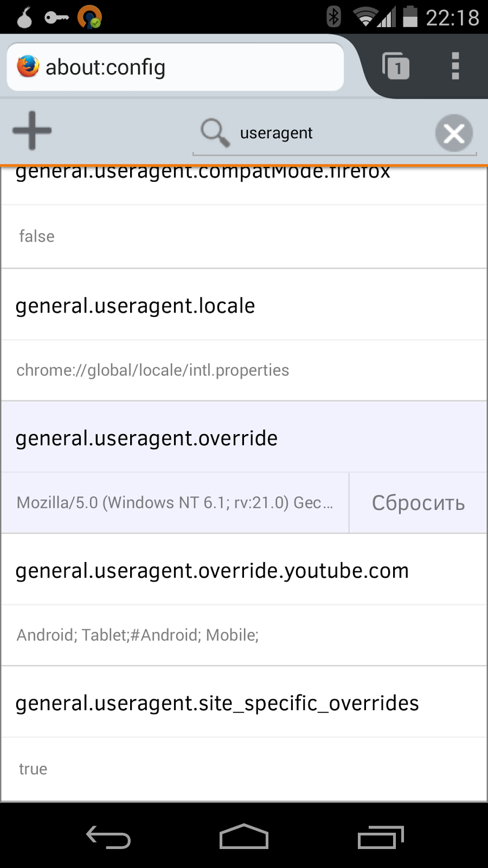Tap the Android; Tablet youtube override value

(x=244, y=635)
